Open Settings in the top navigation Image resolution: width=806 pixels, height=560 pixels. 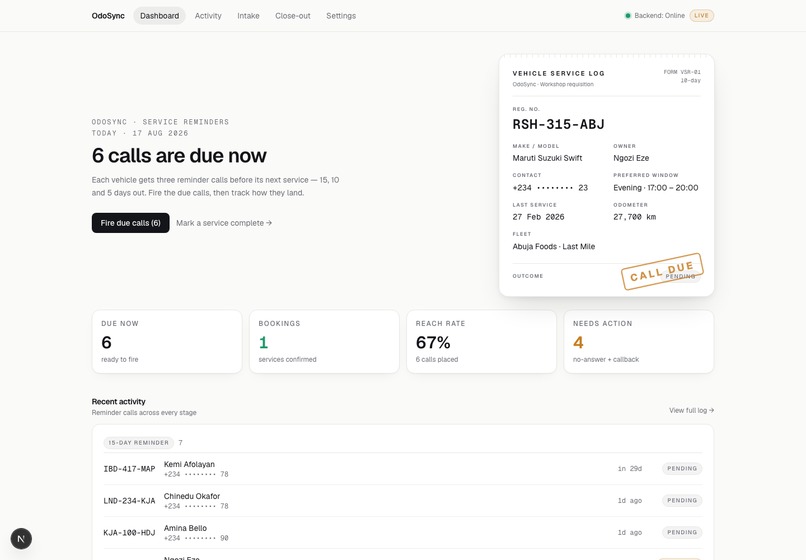pos(341,16)
